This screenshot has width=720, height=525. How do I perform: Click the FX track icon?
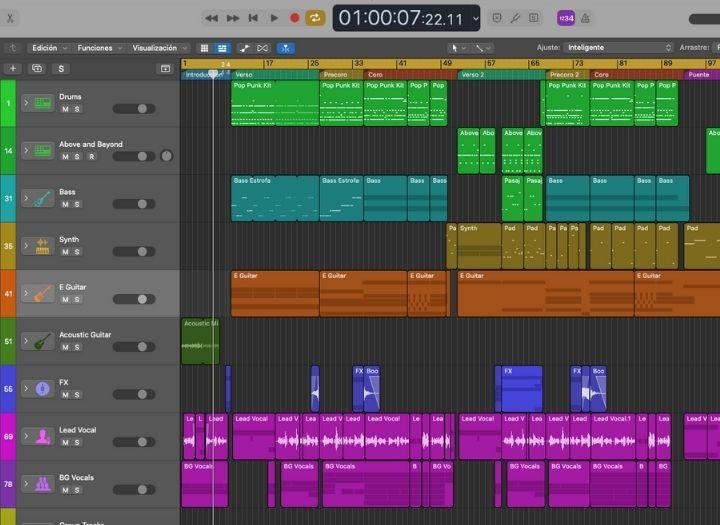click(x=43, y=389)
